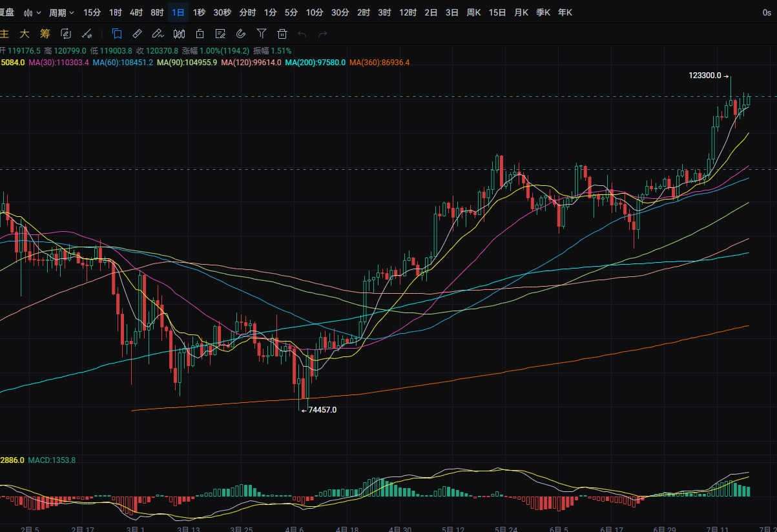Click the 123300.0 high price marker

(x=705, y=76)
